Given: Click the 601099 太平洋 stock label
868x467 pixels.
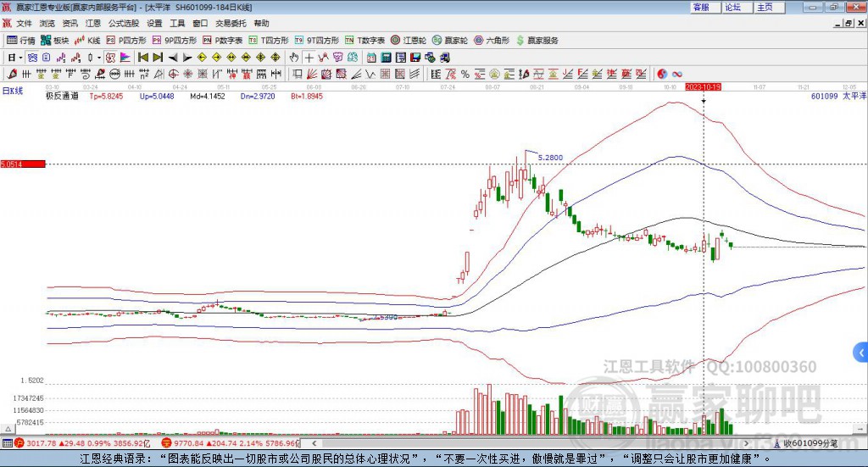Looking at the screenshot, I should (x=838, y=96).
